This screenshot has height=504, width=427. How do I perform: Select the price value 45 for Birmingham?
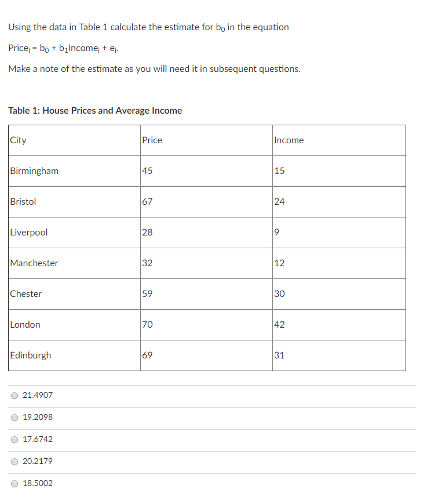coord(145,171)
